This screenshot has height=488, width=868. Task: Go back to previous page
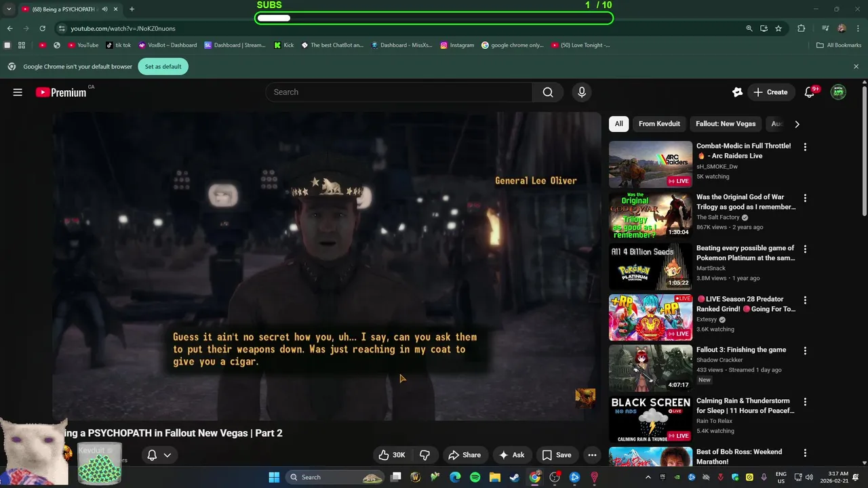click(x=9, y=28)
